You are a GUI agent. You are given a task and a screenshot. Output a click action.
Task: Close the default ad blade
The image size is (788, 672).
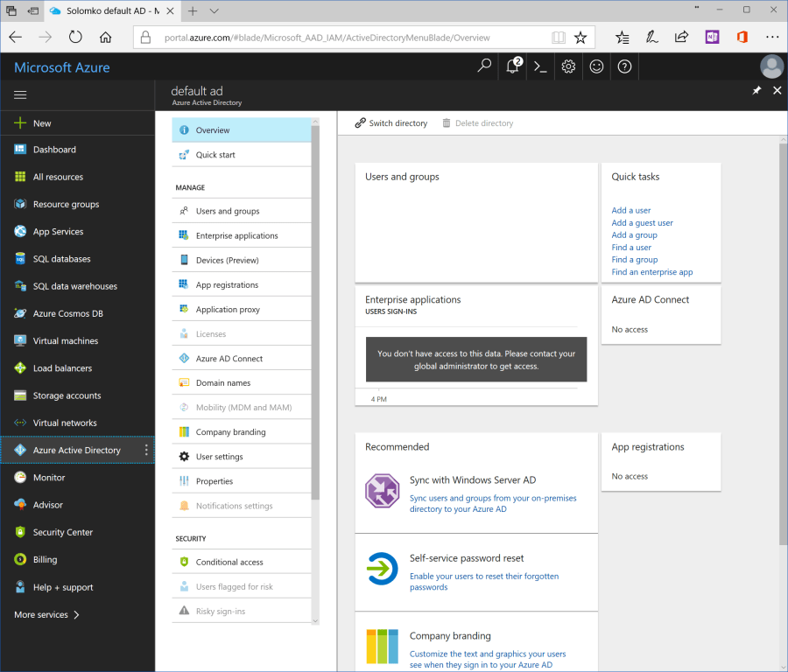click(x=777, y=90)
